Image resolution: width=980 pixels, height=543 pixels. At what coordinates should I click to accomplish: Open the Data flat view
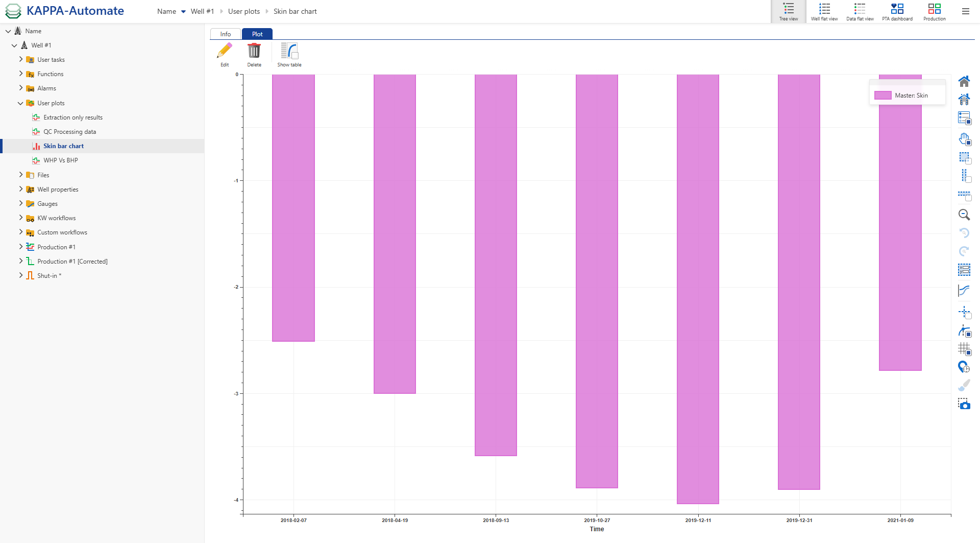pos(860,11)
